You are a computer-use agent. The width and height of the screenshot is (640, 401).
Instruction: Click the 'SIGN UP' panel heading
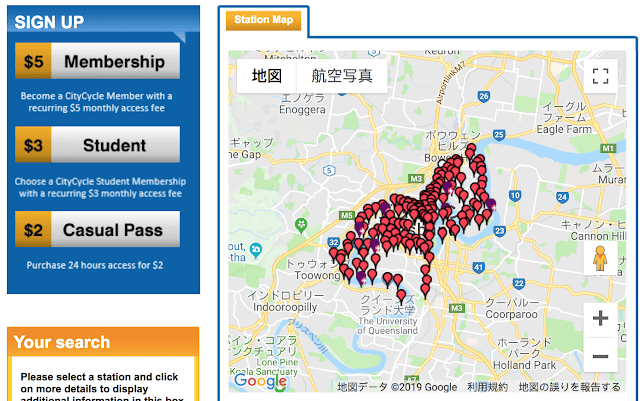(49, 22)
